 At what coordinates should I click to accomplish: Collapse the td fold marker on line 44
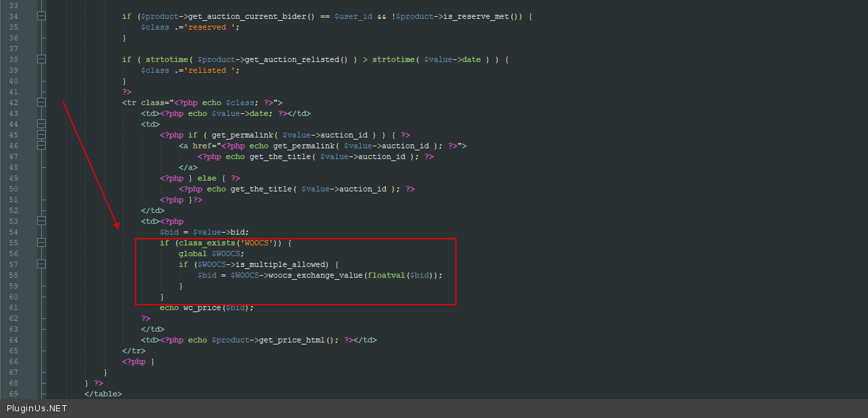[42, 124]
